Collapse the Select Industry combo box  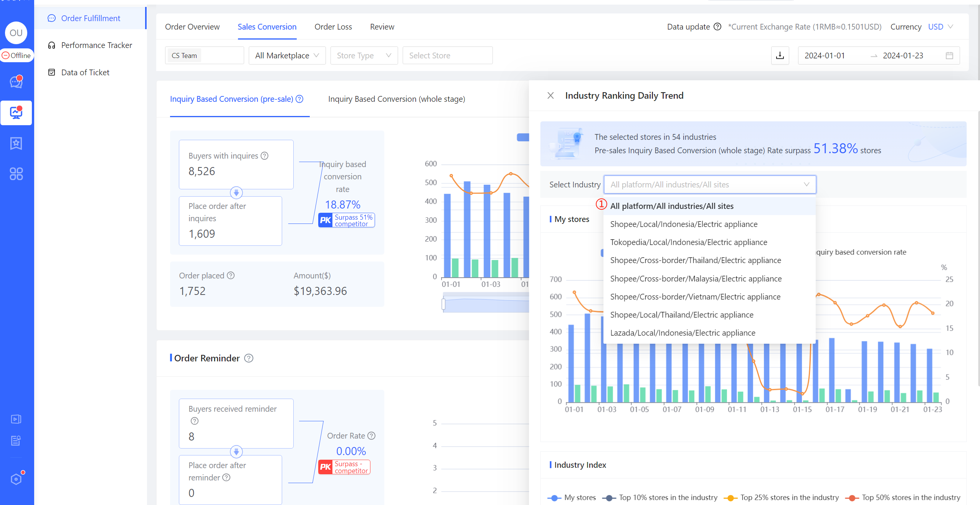pos(710,185)
